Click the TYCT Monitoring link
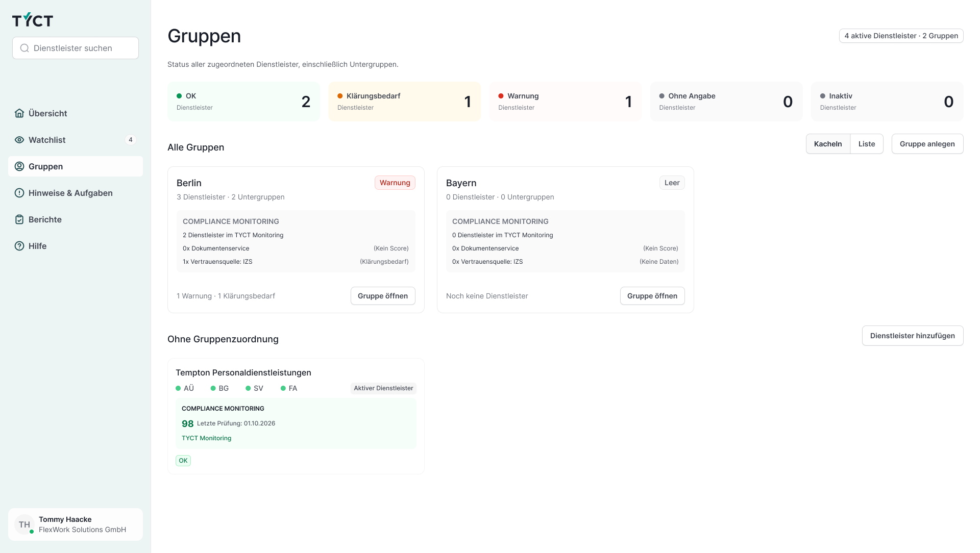The width and height of the screenshot is (980, 553). tap(206, 438)
